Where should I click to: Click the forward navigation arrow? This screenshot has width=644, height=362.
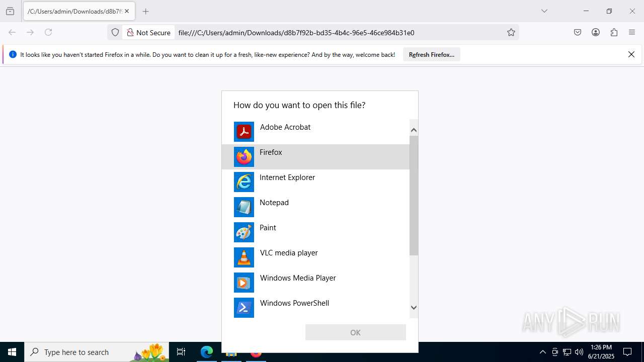click(30, 32)
